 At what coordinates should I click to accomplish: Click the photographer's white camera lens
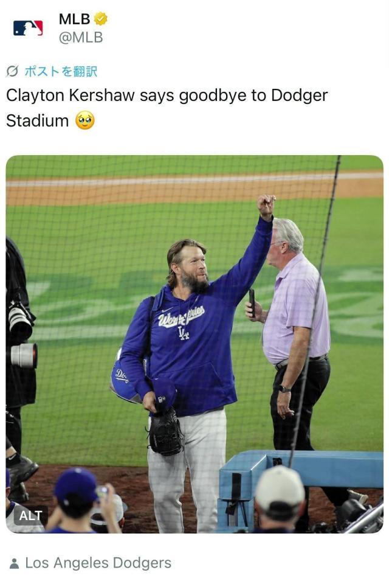click(x=24, y=355)
